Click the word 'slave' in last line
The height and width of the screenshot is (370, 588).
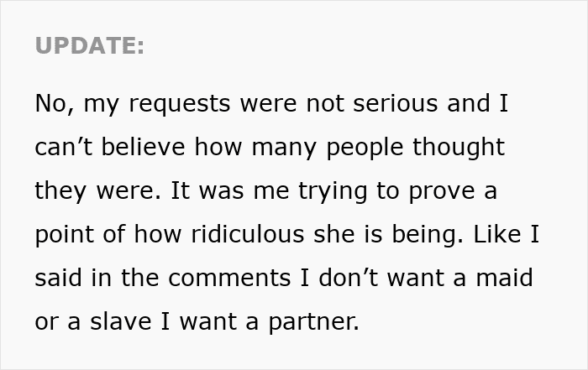coord(121,321)
